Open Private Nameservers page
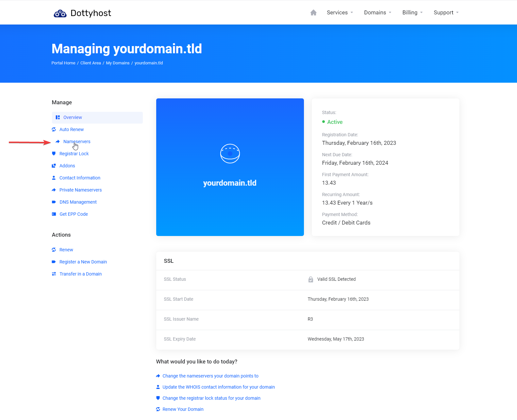The height and width of the screenshot is (420, 517). pos(81,190)
